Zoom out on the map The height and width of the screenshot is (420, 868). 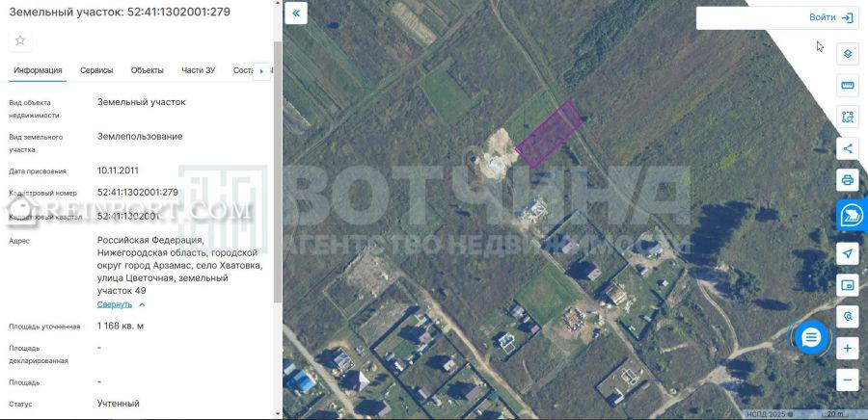point(847,379)
